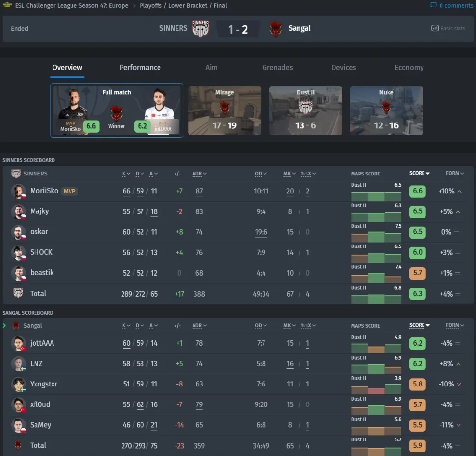The width and height of the screenshot is (476, 456).
Task: Click Yxngstxr's player avatar icon
Action: (18, 384)
